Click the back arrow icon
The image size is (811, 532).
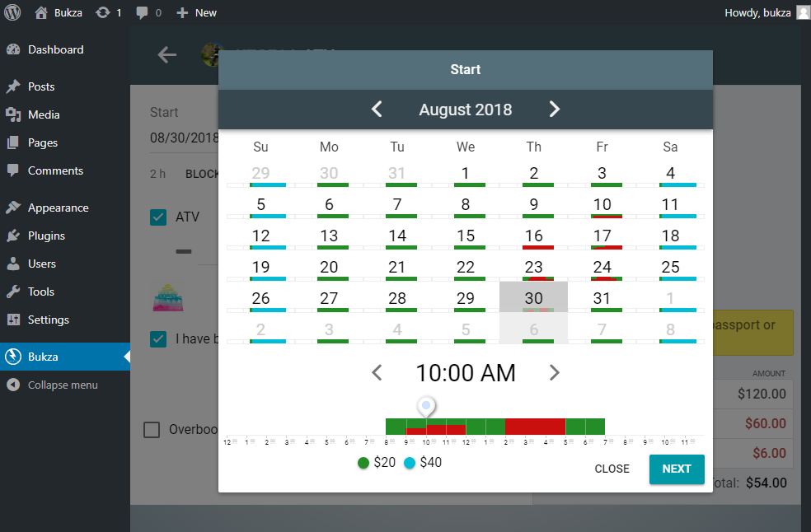point(167,55)
